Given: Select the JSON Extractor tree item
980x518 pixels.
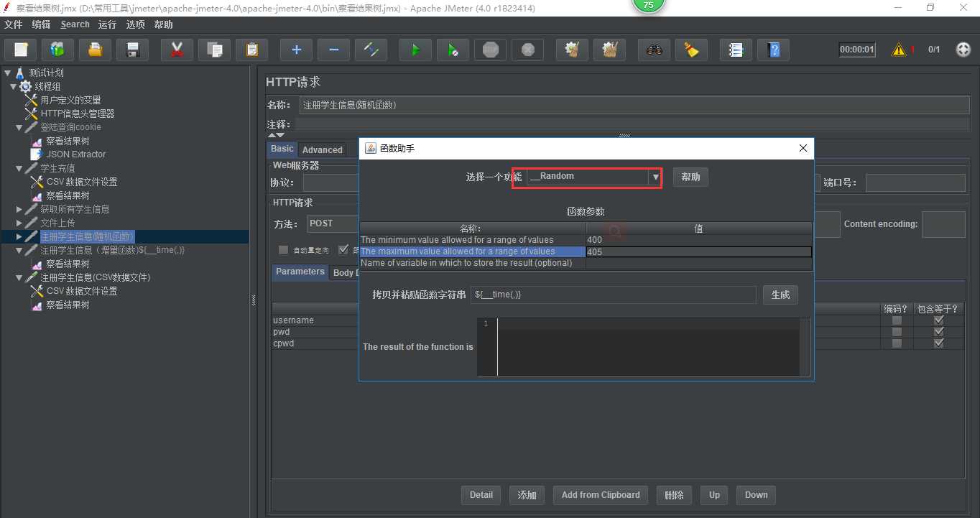Looking at the screenshot, I should [76, 154].
